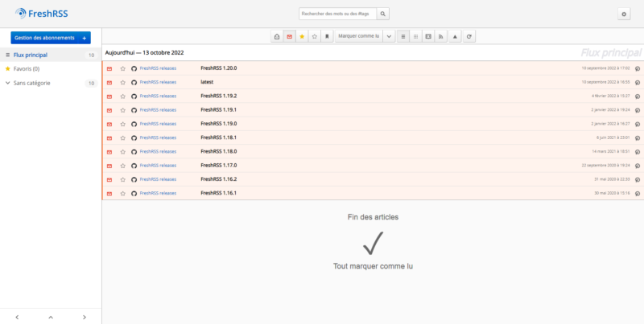Open article title FreshRSS 1.16.2
The height and width of the screenshot is (324, 644).
[x=218, y=179]
